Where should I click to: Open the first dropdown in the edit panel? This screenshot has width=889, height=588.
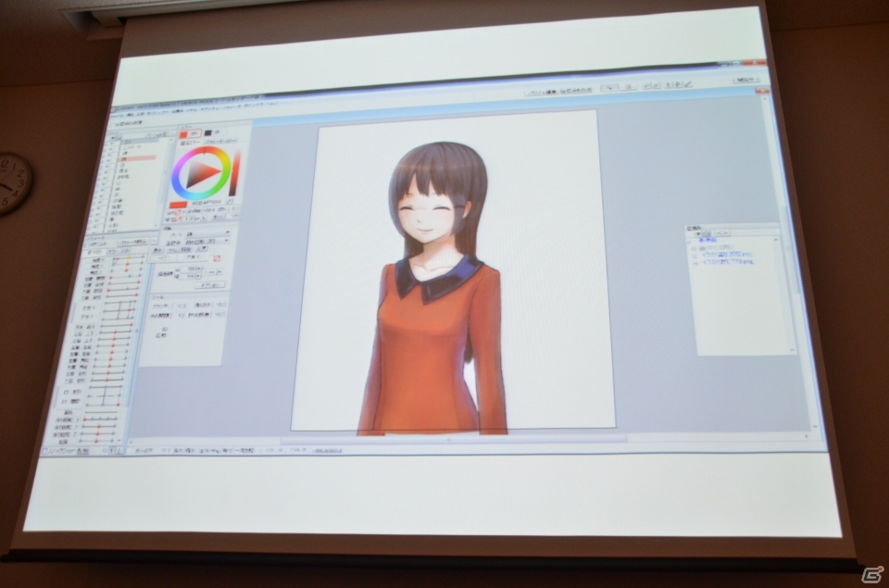pos(207,233)
